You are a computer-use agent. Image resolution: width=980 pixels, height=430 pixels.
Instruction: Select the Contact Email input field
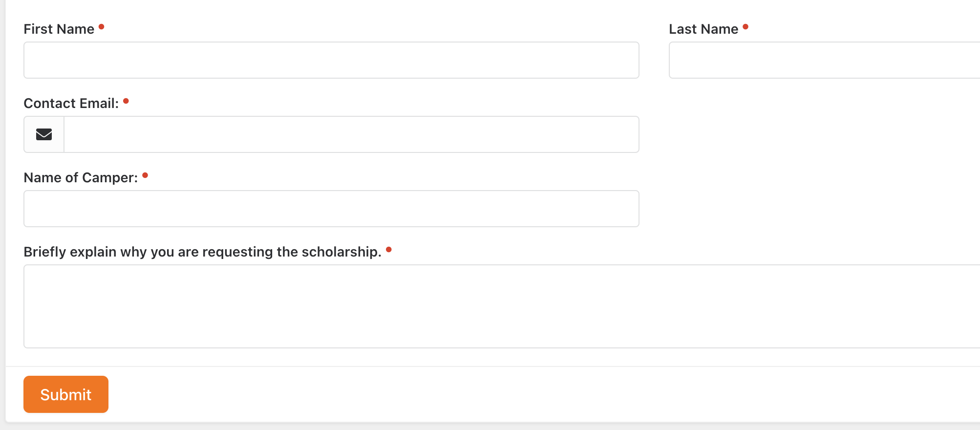coord(351,134)
